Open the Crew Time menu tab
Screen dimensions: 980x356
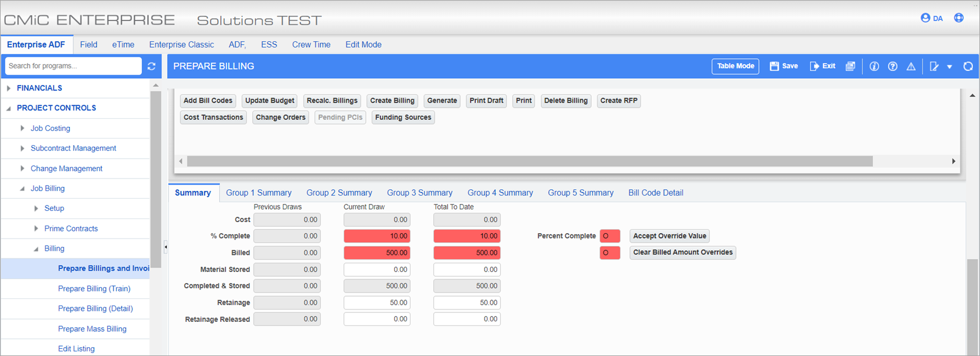(x=311, y=45)
